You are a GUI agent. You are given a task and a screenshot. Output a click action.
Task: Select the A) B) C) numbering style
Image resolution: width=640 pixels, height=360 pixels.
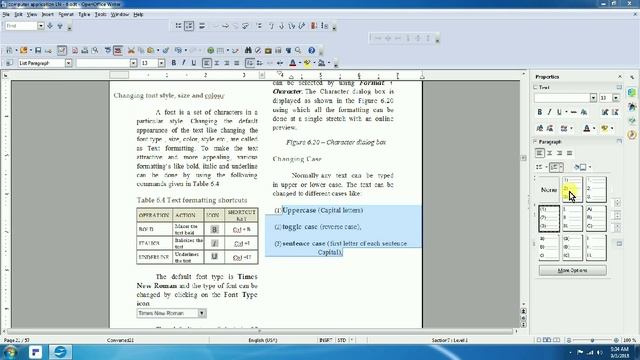[x=596, y=218]
